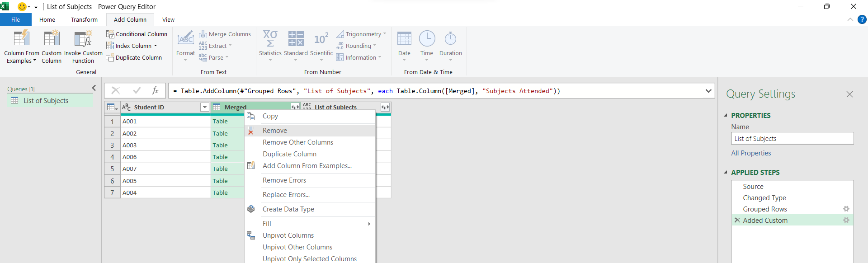Click Invoke Custom Function icon
Viewport: 868px width, 263px height.
pyautogui.click(x=83, y=38)
